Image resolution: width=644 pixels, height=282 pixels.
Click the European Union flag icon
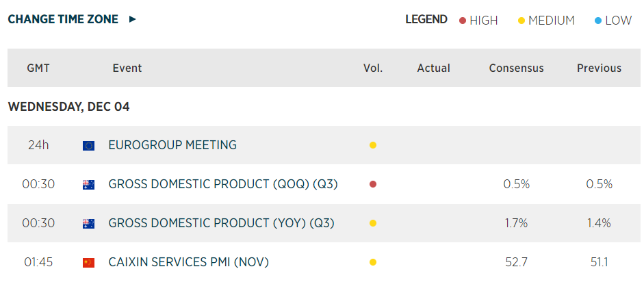click(88, 145)
